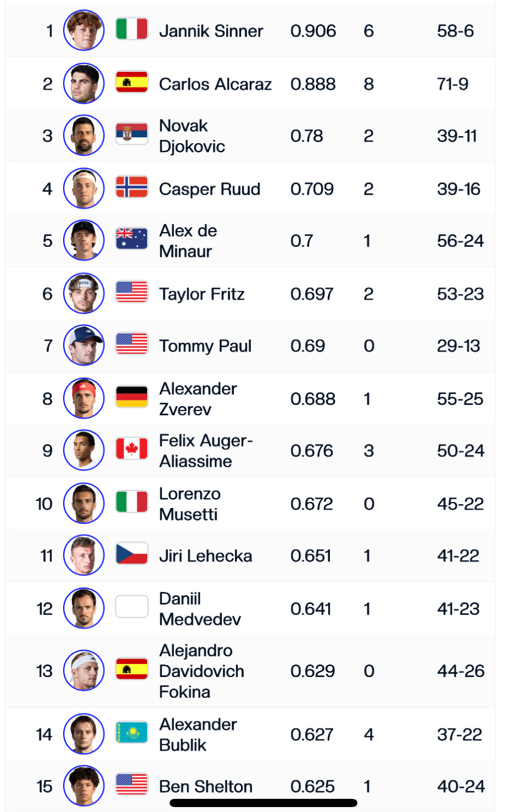This screenshot has width=527, height=812.
Task: Click Felix Auger-Aliassime's name
Action: pos(205,451)
